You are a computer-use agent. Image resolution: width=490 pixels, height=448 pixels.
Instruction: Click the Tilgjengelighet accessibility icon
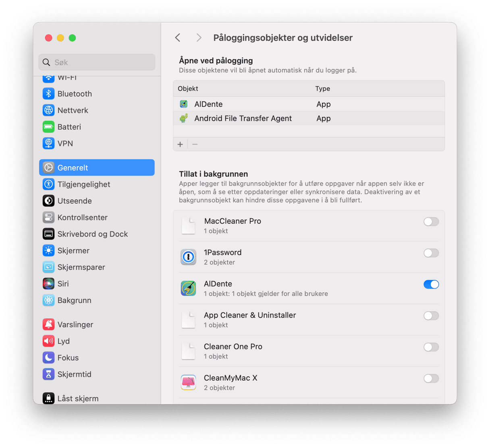pyautogui.click(x=49, y=184)
